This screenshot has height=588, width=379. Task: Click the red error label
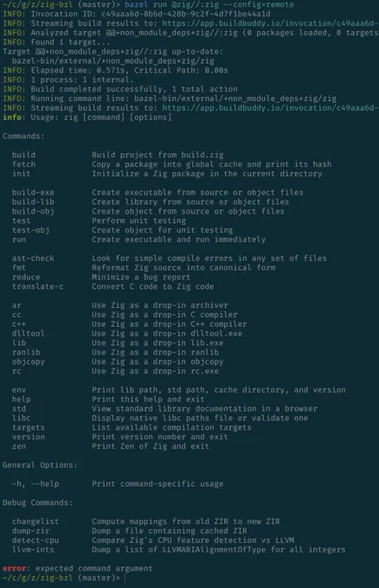[x=14, y=568]
